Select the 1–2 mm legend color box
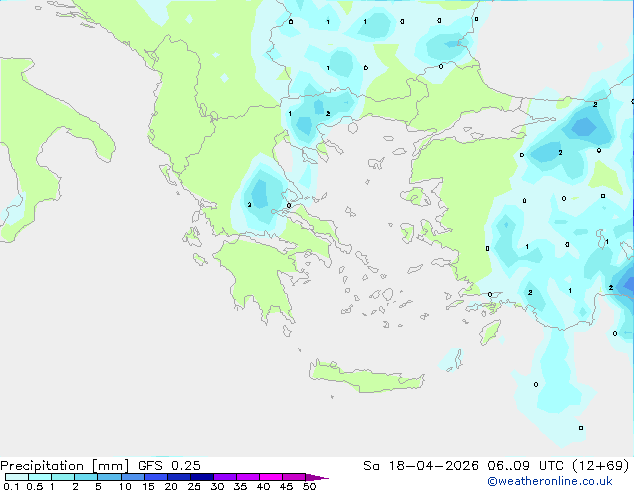The width and height of the screenshot is (634, 490). (63, 477)
